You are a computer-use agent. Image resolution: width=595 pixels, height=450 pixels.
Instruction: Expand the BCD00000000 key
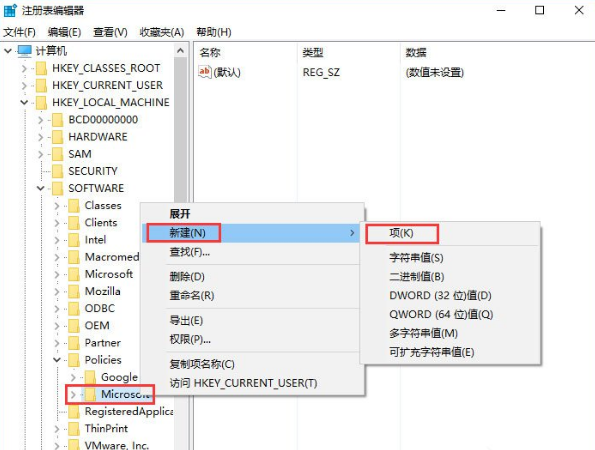41,120
